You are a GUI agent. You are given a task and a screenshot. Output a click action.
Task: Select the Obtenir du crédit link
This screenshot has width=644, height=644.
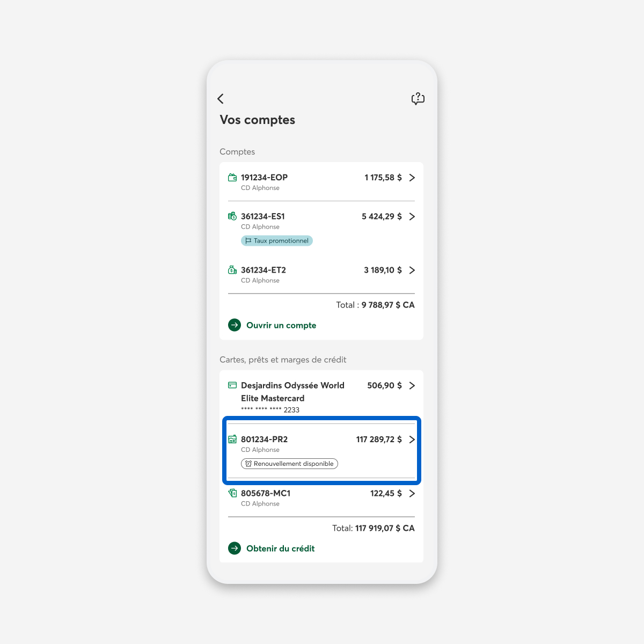280,548
